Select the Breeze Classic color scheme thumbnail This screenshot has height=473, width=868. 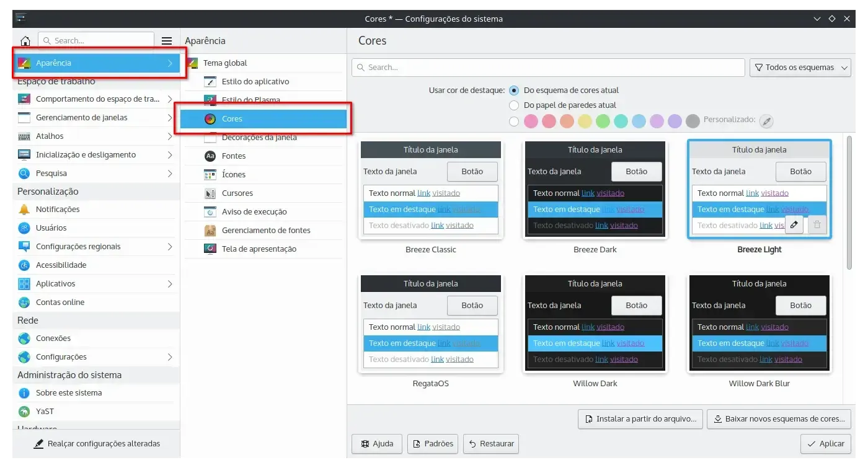431,190
